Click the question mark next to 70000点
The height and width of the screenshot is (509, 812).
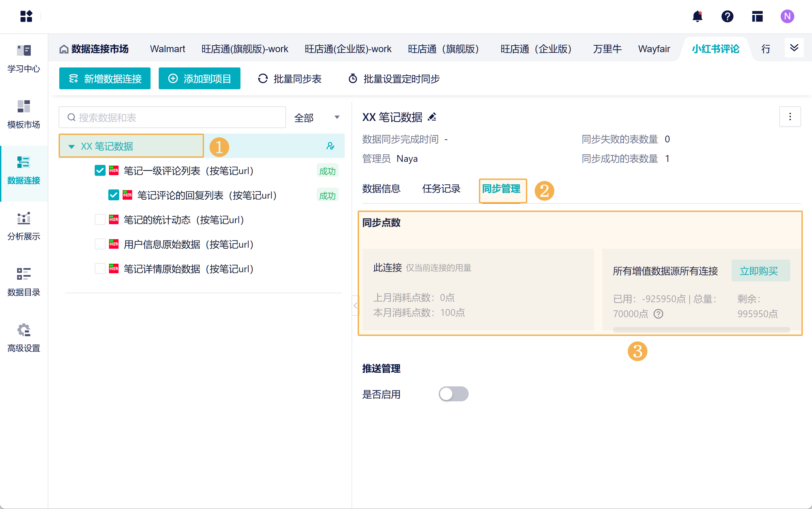[x=658, y=314]
